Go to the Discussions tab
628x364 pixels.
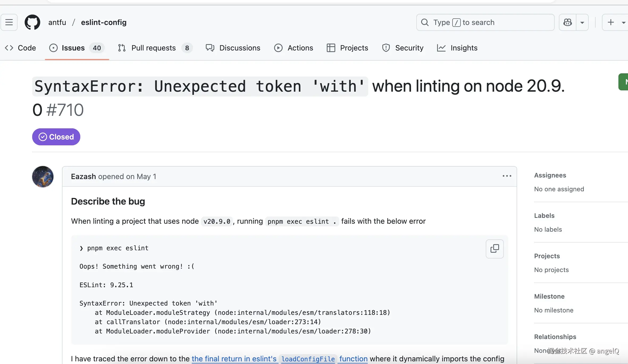coord(233,48)
